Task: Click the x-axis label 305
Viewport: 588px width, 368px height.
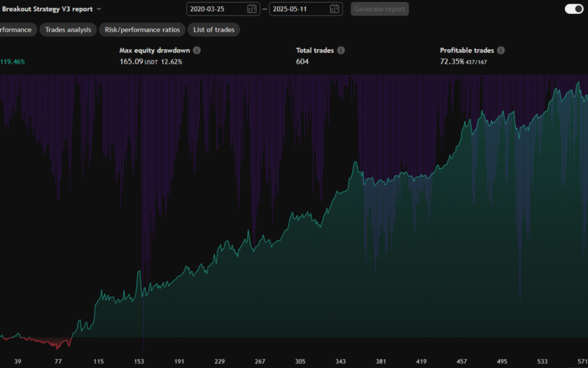Action: 300,362
